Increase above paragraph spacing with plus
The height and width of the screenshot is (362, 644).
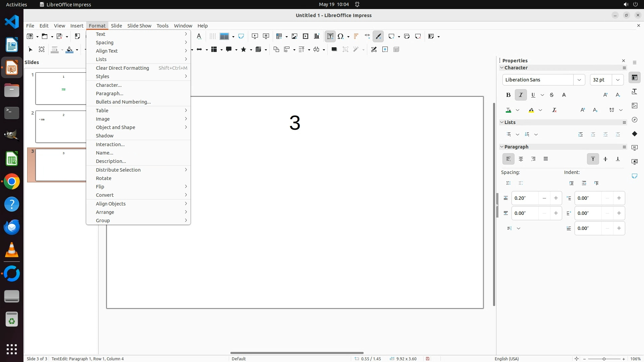click(556, 198)
